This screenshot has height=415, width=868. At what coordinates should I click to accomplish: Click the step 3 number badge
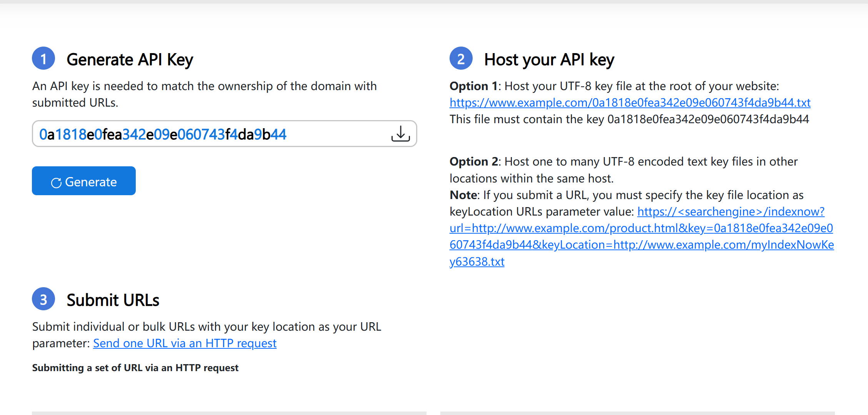click(43, 299)
